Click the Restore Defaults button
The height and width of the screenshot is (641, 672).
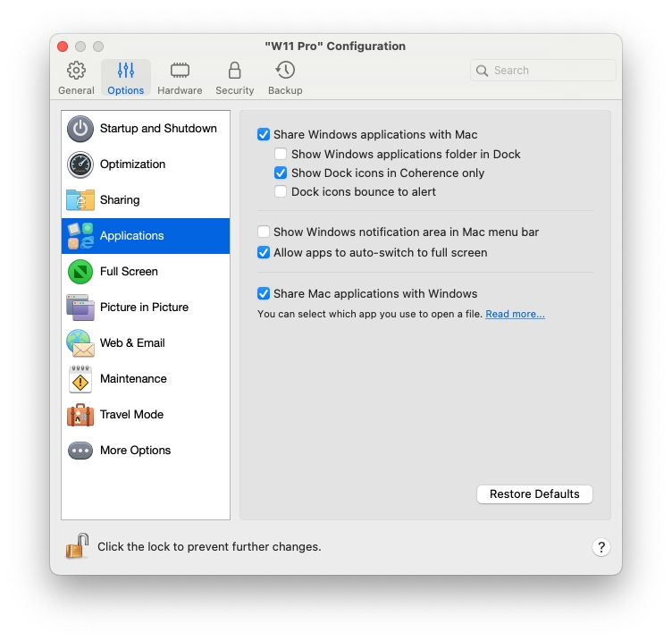pos(534,494)
